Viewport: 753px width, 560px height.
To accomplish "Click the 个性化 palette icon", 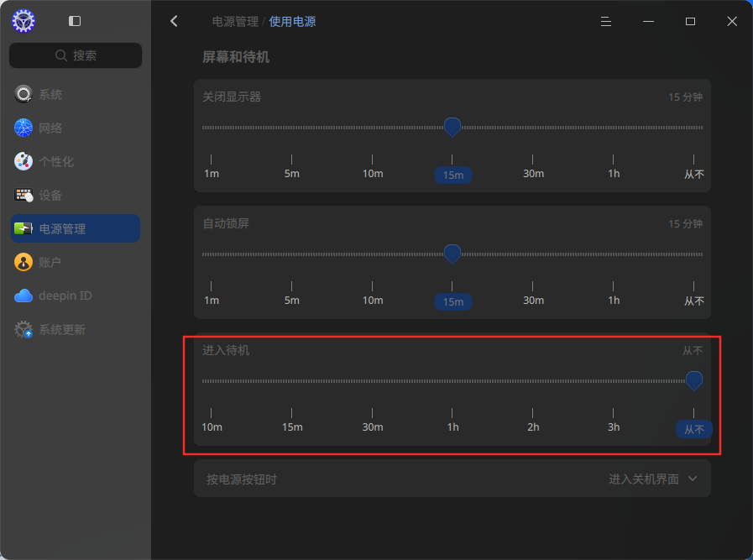I will (x=23, y=161).
